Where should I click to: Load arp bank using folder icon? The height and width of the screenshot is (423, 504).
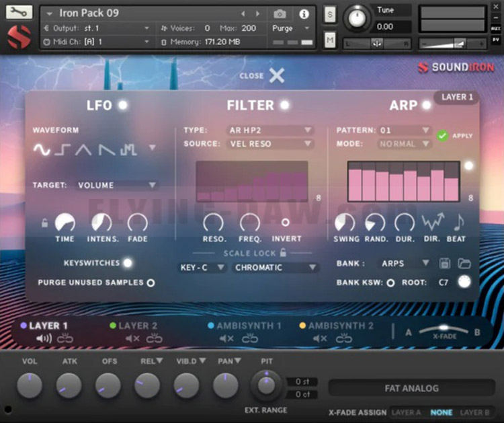click(464, 264)
